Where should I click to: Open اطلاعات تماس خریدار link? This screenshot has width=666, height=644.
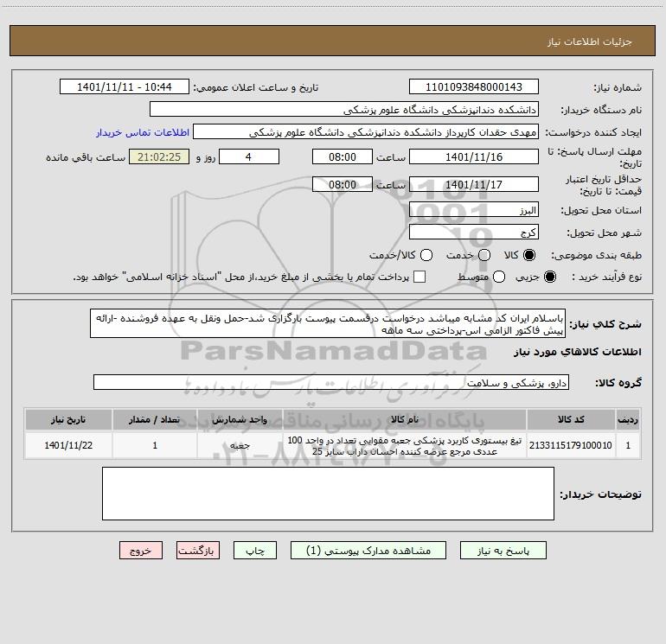coord(143,132)
